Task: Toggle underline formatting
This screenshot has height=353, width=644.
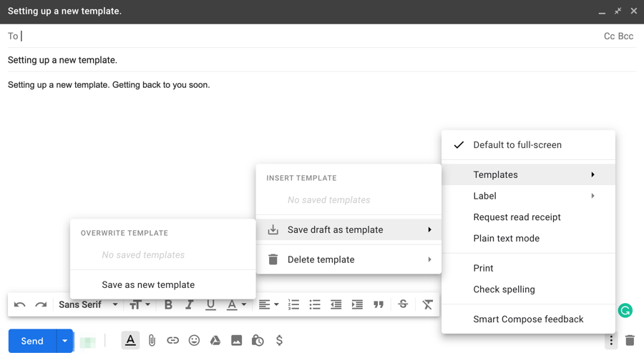Action: point(210,304)
